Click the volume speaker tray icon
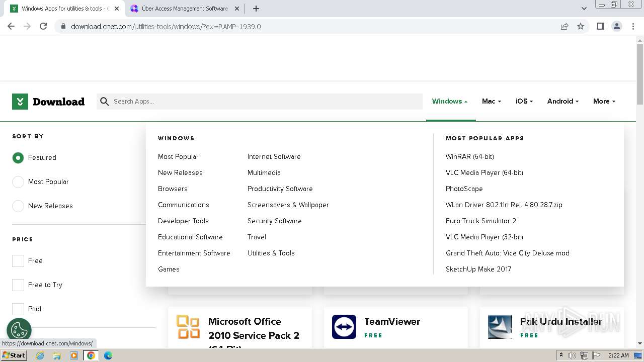The height and width of the screenshot is (362, 644). (x=572, y=355)
